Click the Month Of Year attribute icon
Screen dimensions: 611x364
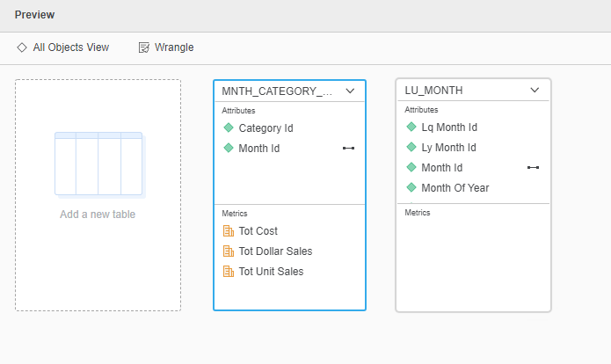coord(411,187)
